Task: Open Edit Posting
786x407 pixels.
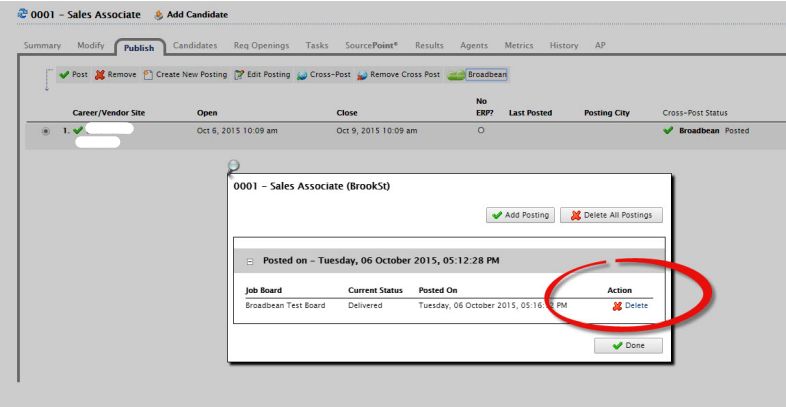Action: [x=262, y=75]
